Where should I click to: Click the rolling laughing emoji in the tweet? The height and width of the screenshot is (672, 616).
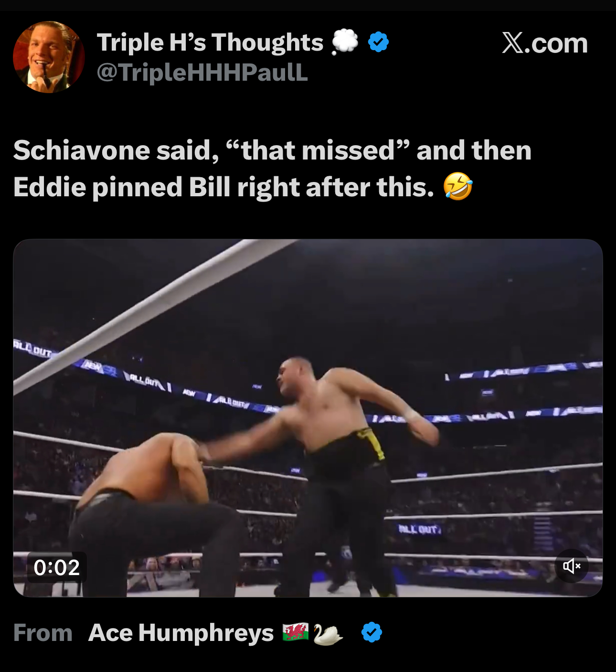point(458,186)
